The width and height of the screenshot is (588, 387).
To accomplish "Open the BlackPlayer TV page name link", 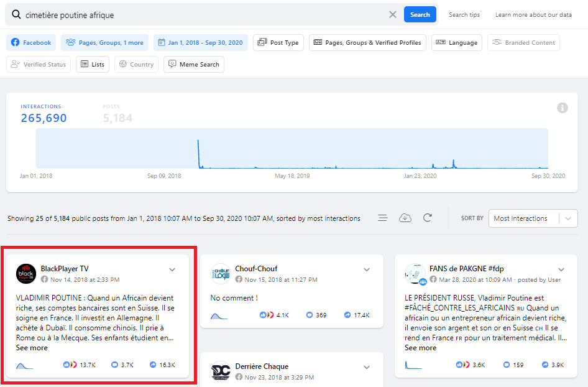I will tap(65, 269).
